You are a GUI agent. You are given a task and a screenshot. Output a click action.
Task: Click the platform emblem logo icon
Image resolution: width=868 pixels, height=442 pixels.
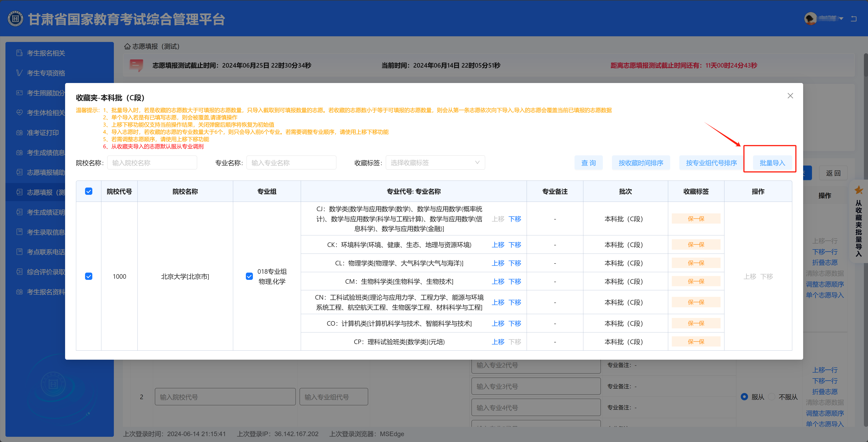coord(15,19)
